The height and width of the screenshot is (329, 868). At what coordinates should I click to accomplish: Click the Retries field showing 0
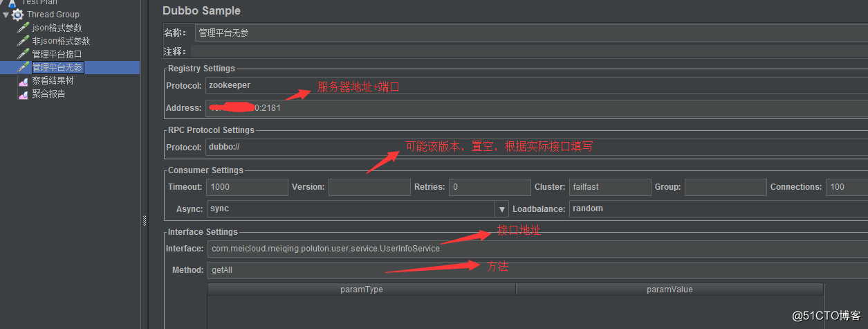[x=490, y=187]
